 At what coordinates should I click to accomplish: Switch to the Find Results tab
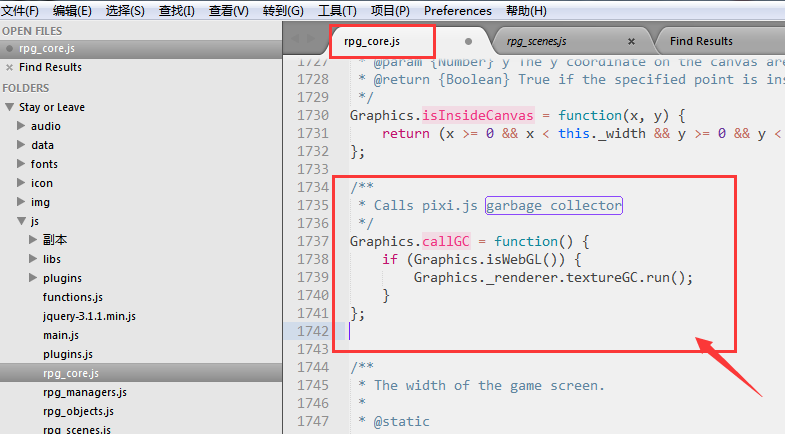[x=701, y=41]
